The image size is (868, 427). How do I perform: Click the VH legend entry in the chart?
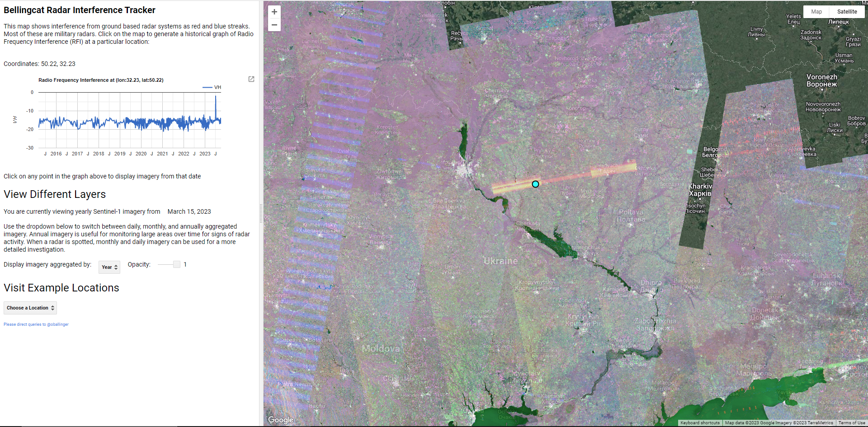212,87
